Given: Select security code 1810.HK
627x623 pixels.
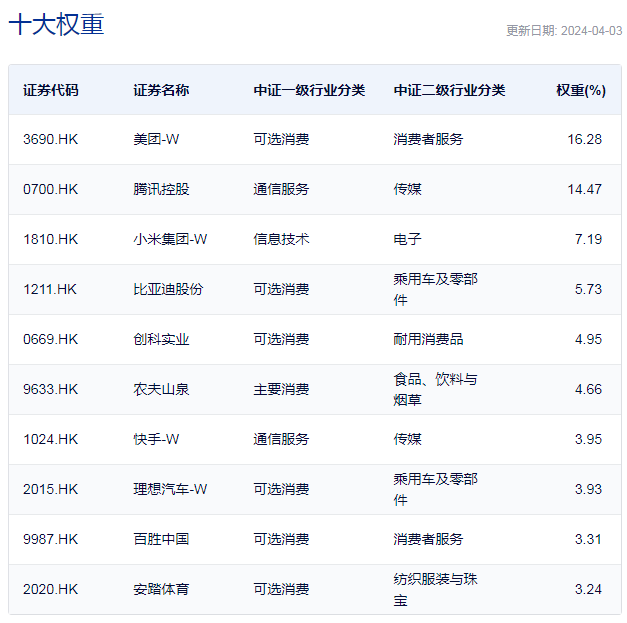Looking at the screenshot, I should [x=50, y=239].
